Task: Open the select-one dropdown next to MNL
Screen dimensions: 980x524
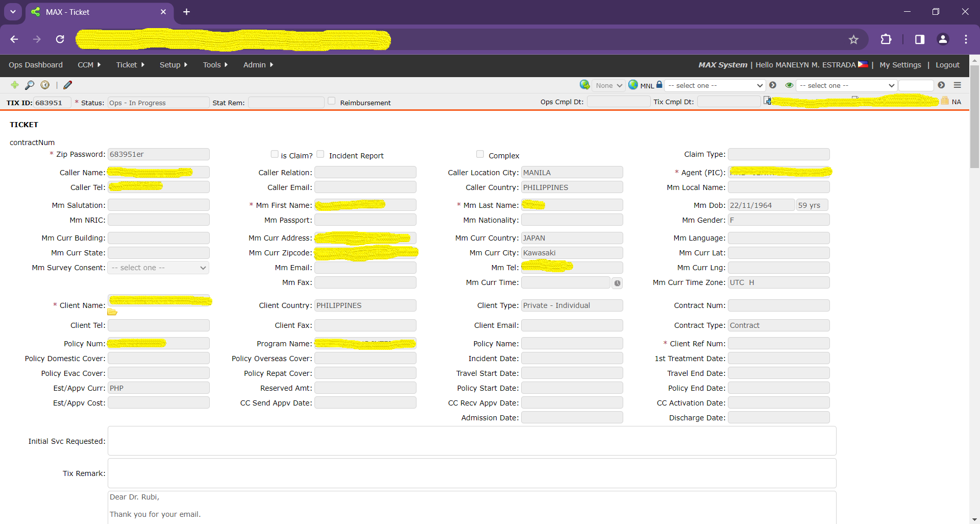Action: (x=715, y=85)
